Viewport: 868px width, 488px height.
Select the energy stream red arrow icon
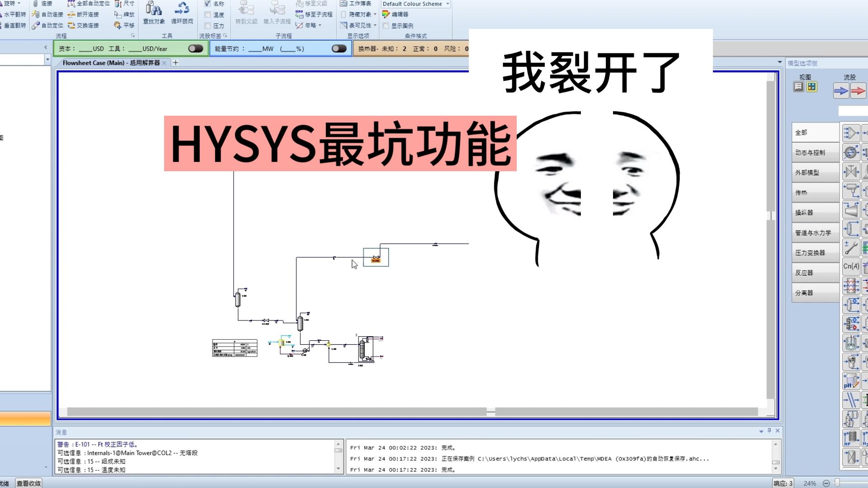857,90
